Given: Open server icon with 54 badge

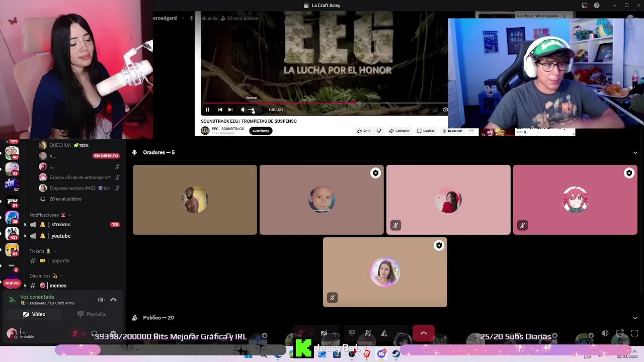Looking at the screenshot, I should 12,250.
